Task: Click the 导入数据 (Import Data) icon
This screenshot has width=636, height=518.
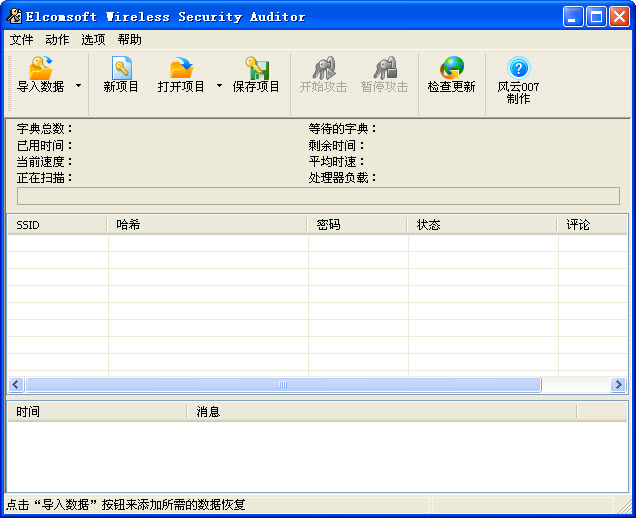Action: pos(41,68)
